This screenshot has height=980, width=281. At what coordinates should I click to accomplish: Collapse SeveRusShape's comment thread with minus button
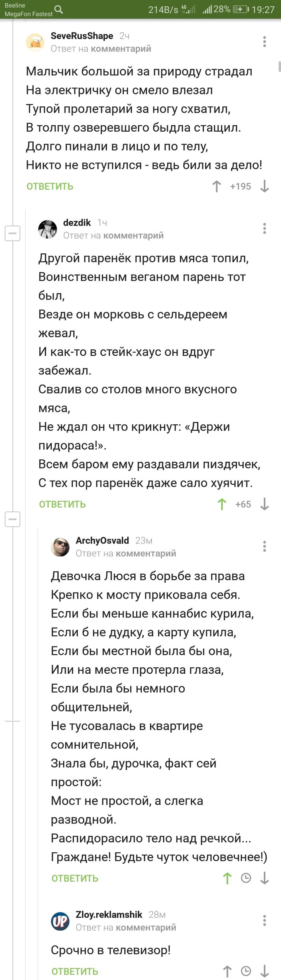pos(12,233)
